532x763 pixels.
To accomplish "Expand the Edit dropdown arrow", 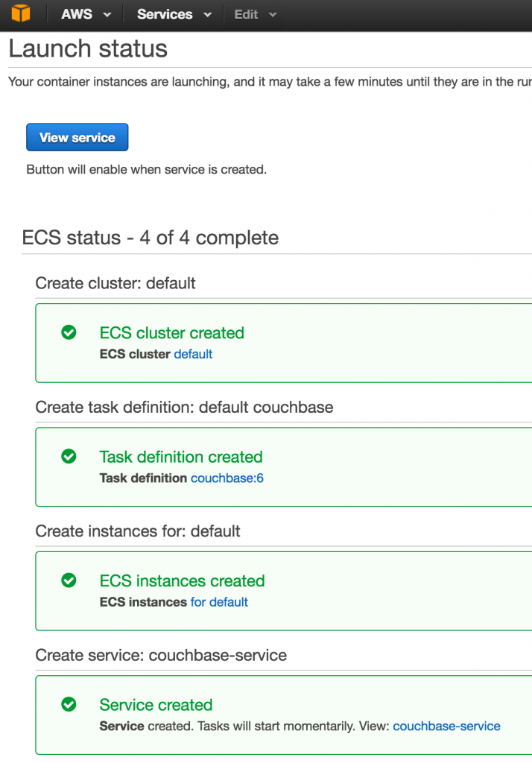I will pyautogui.click(x=272, y=15).
